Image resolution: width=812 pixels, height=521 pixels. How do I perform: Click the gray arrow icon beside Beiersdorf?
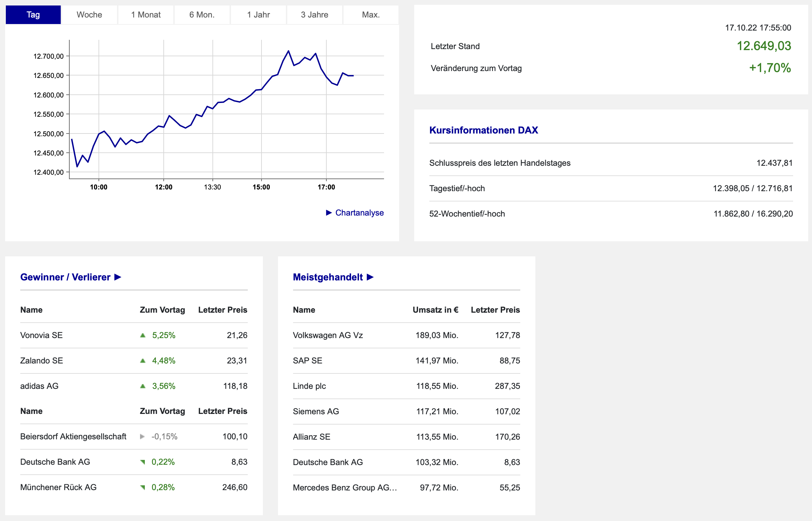pyautogui.click(x=142, y=437)
